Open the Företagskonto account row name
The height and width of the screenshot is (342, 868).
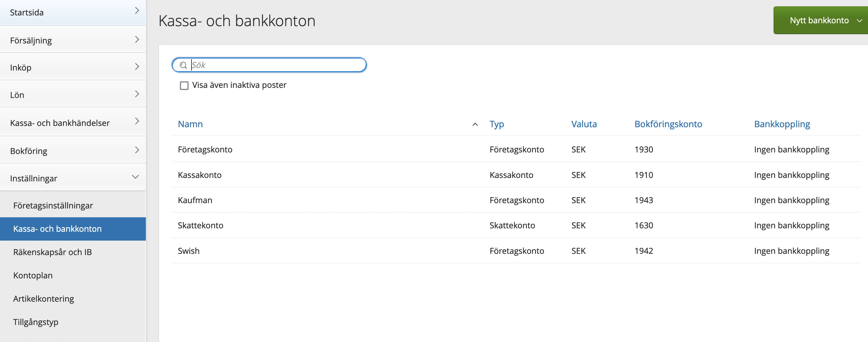(205, 150)
